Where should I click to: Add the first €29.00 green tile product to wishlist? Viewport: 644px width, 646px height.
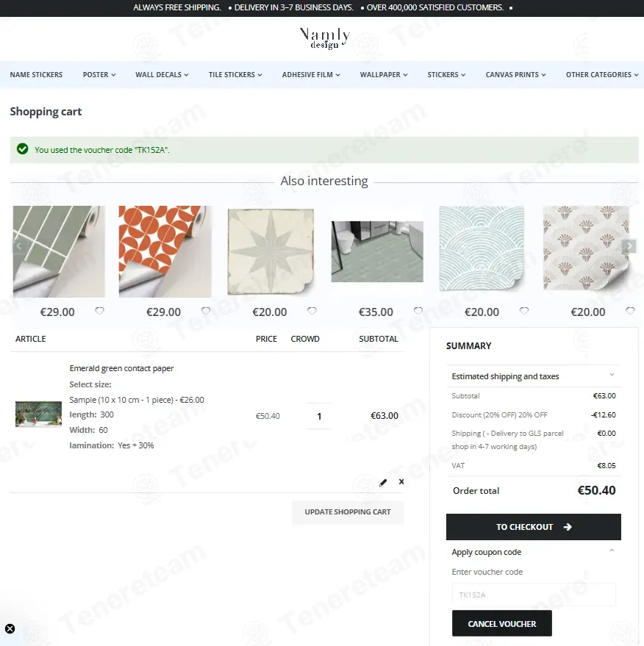99,311
